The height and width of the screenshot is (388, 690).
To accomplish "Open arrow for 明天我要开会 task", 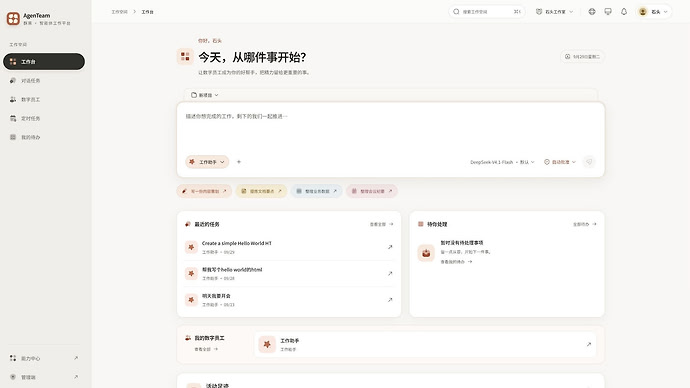I will [390, 300].
